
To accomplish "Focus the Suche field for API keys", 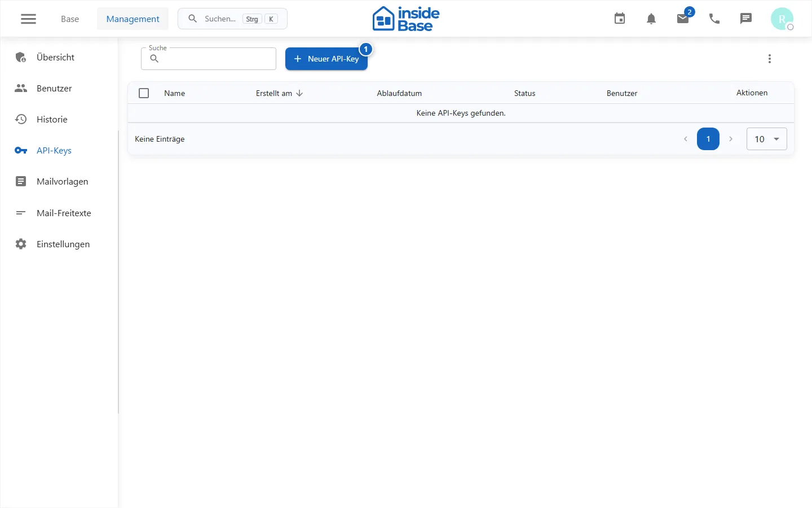I will [209, 59].
